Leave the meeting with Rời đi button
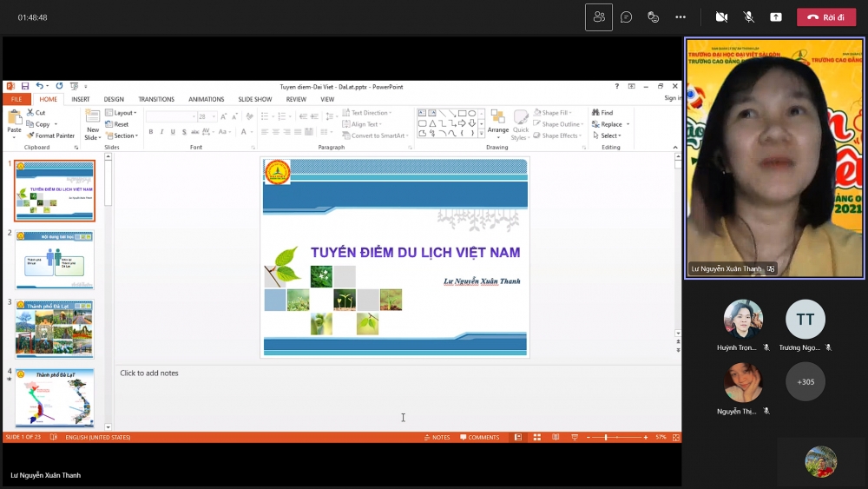This screenshot has width=868, height=489. click(826, 17)
